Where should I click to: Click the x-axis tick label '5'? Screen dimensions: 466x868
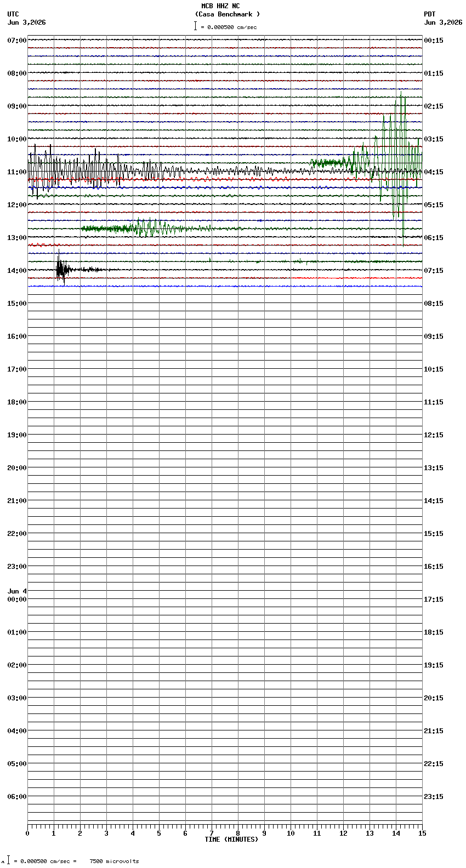pos(159,833)
